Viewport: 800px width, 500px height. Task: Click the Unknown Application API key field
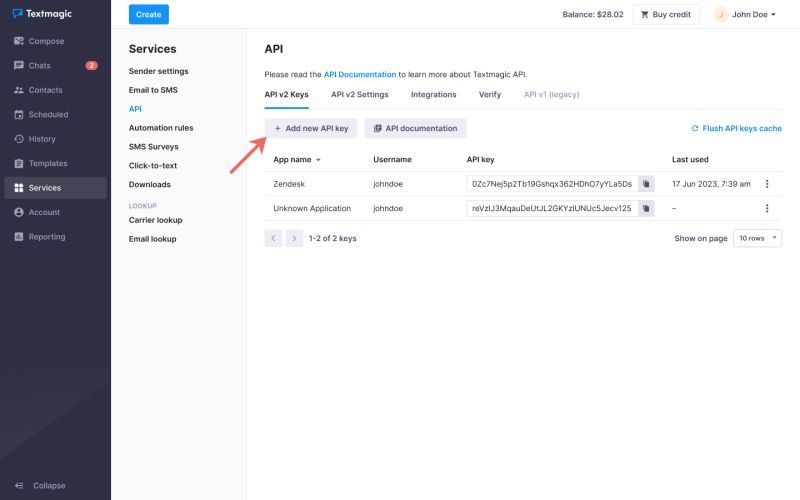[553, 208]
